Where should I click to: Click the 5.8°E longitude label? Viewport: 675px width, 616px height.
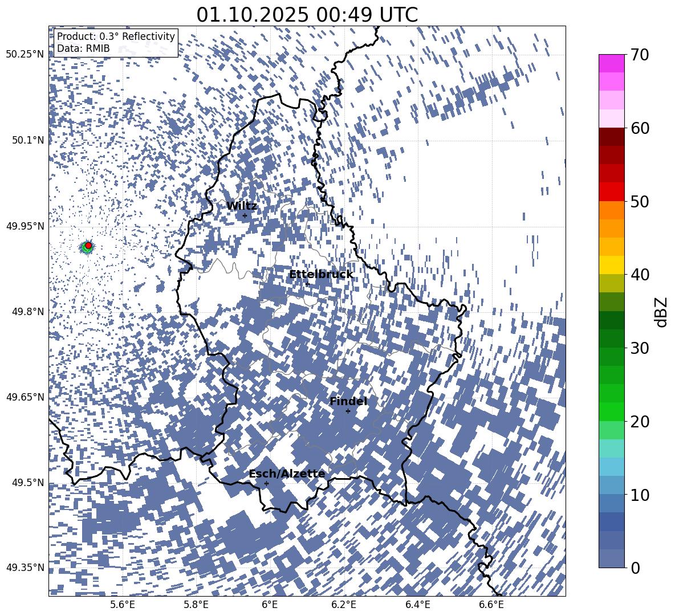point(196,605)
